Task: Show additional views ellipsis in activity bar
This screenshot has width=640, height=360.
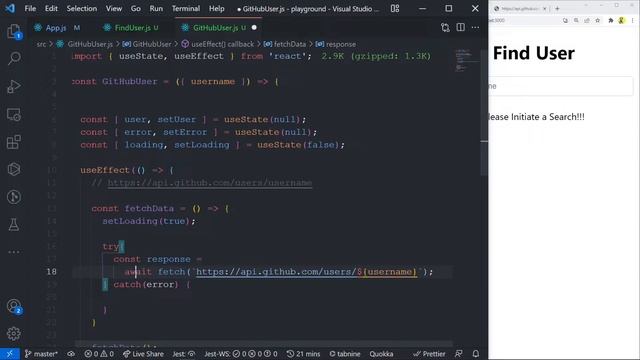Action: (14, 252)
